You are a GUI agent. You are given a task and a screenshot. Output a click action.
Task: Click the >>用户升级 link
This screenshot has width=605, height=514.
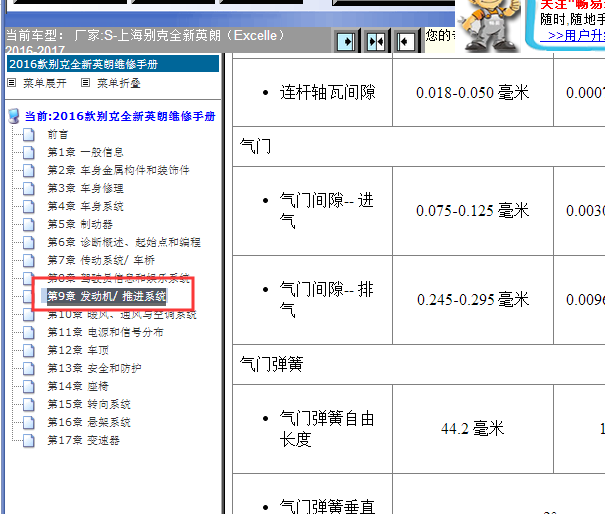(573, 36)
